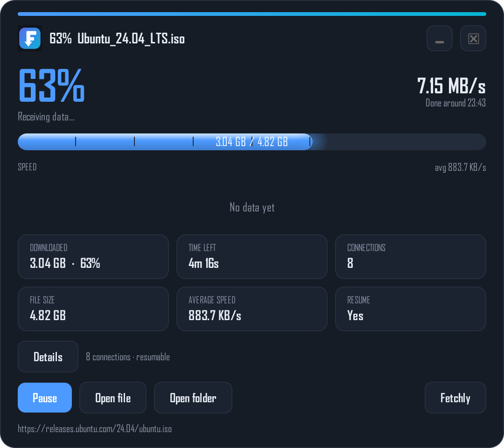Click the 'No data yet' chart placeholder

[x=252, y=207]
